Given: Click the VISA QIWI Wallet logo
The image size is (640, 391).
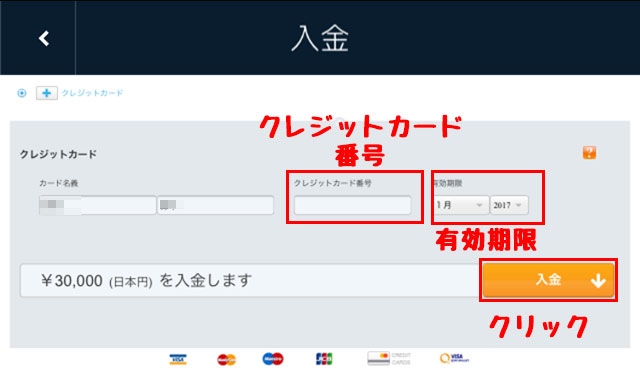Looking at the screenshot, I should pos(454,358).
